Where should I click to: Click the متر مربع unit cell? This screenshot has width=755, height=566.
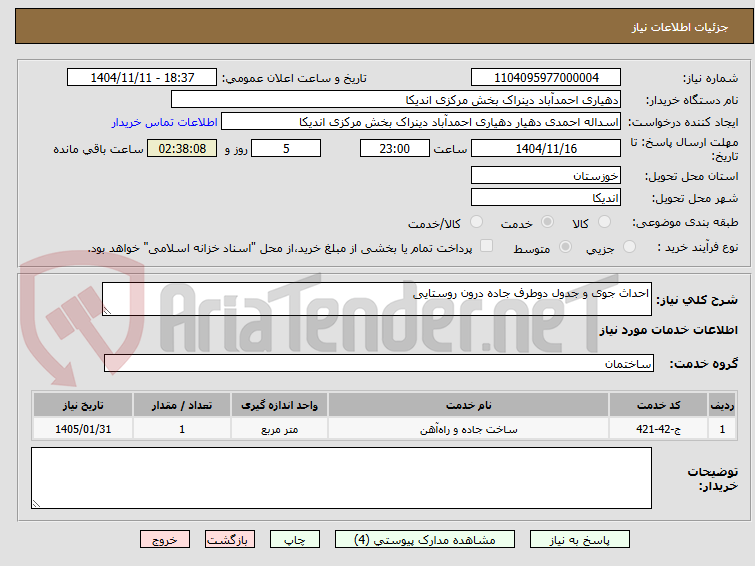pos(279,429)
